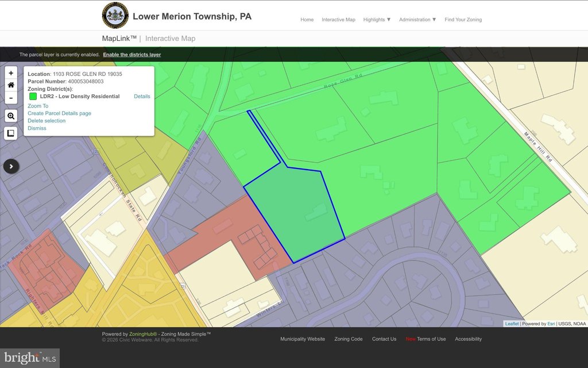Zoom in on the map
The height and width of the screenshot is (368, 588).
tap(11, 73)
